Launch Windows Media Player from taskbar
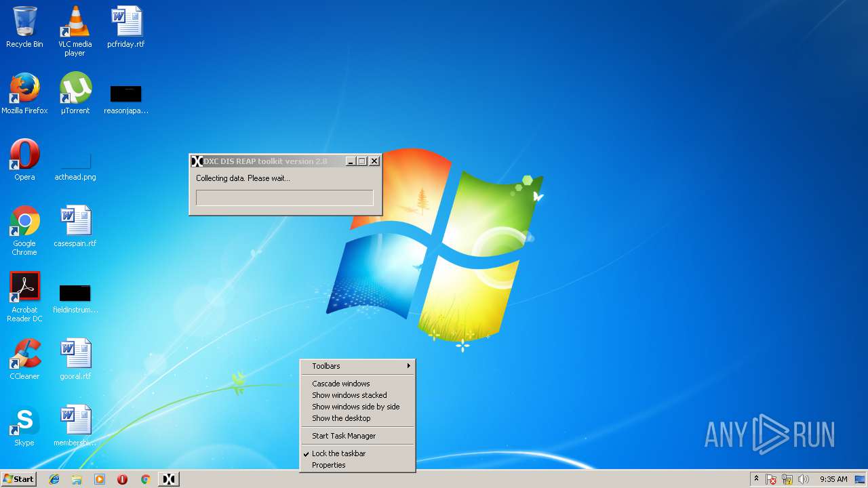This screenshot has width=868, height=488. (x=100, y=479)
